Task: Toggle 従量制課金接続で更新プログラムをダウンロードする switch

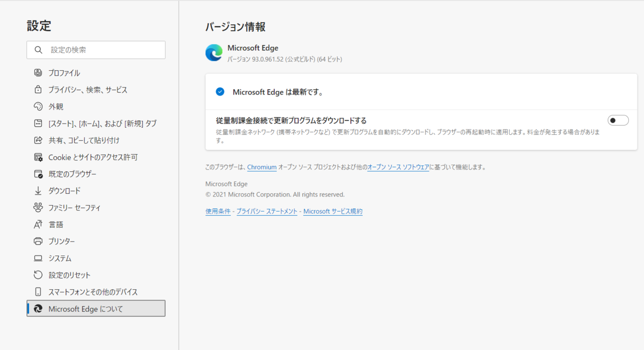Action: point(618,120)
